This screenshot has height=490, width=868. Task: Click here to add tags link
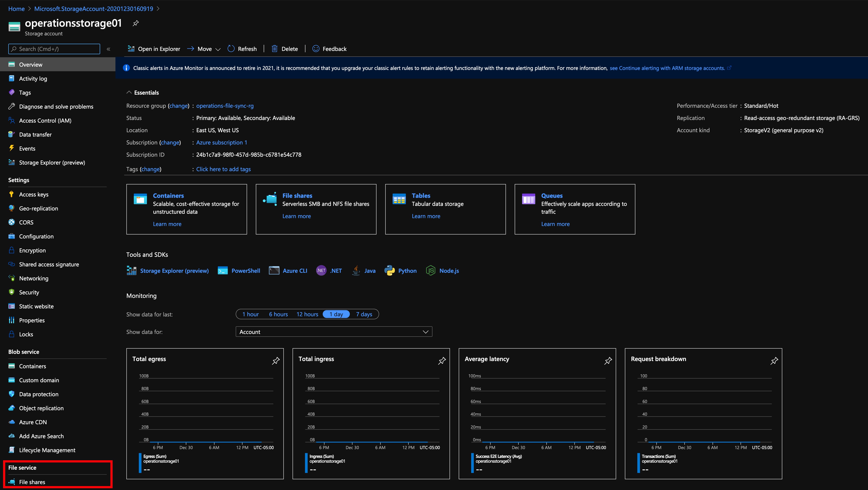click(x=223, y=169)
